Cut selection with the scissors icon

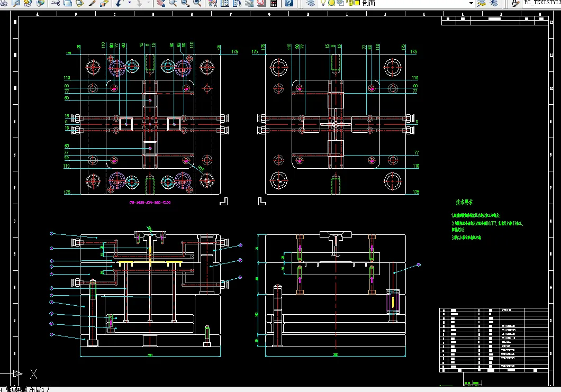56,3
